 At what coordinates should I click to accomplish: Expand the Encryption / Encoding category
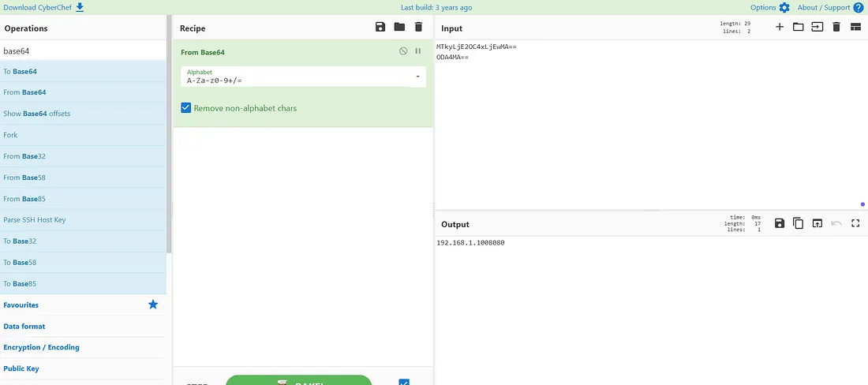coord(41,347)
